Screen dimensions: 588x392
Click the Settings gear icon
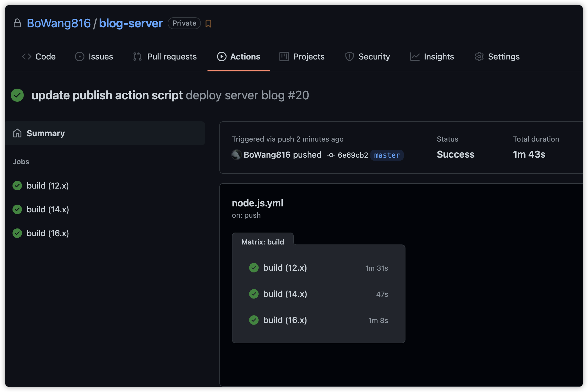pyautogui.click(x=479, y=57)
